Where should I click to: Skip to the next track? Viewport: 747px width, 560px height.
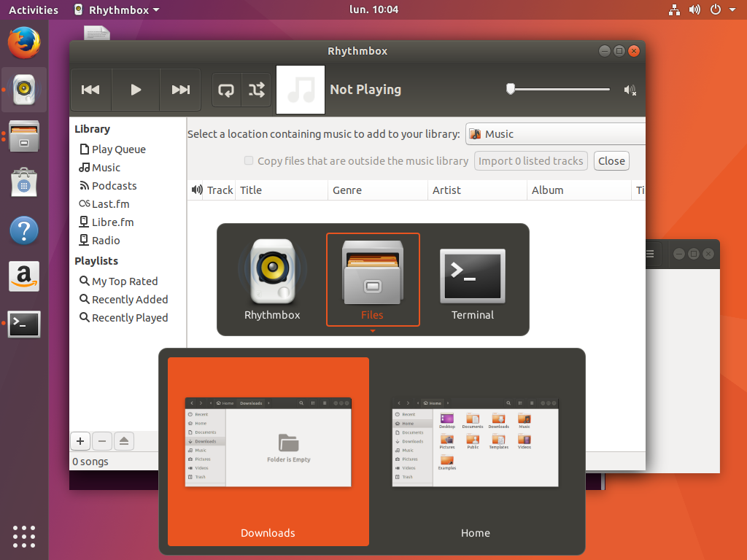[x=180, y=90]
